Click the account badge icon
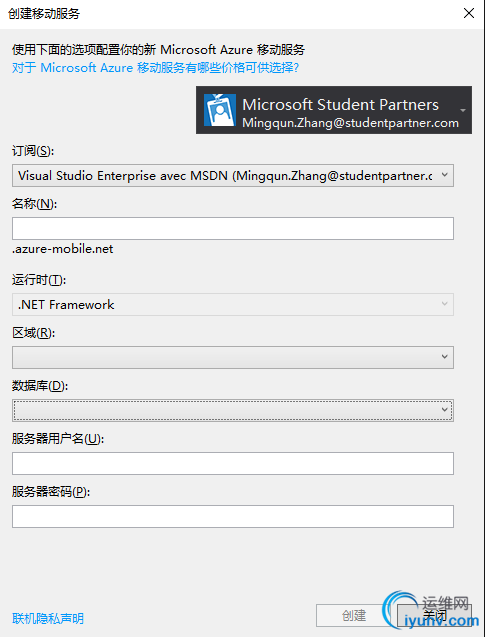The width and height of the screenshot is (485, 637). [x=219, y=110]
